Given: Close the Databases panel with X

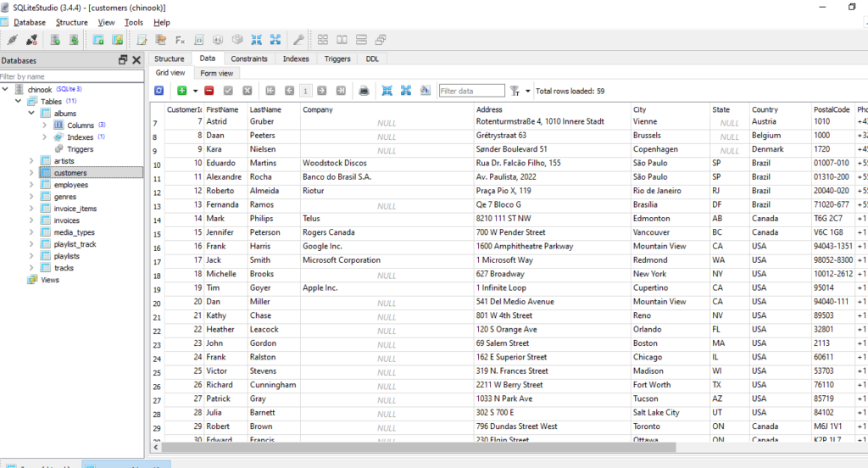Looking at the screenshot, I should coord(136,60).
